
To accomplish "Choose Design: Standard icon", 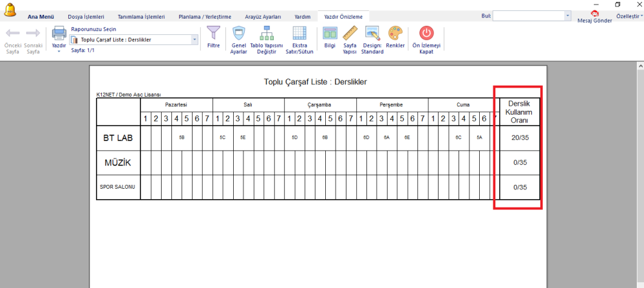I will 372,32.
